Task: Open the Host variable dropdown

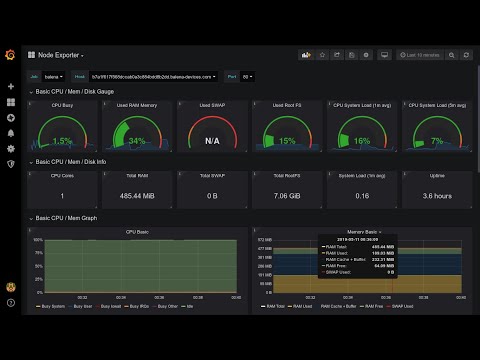Action: 154,77
